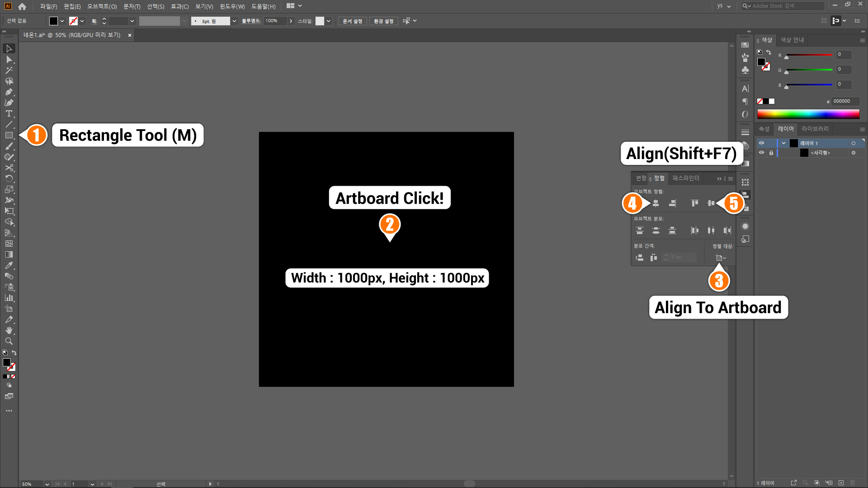
Task: Click the 문서 설정 button
Action: 352,21
